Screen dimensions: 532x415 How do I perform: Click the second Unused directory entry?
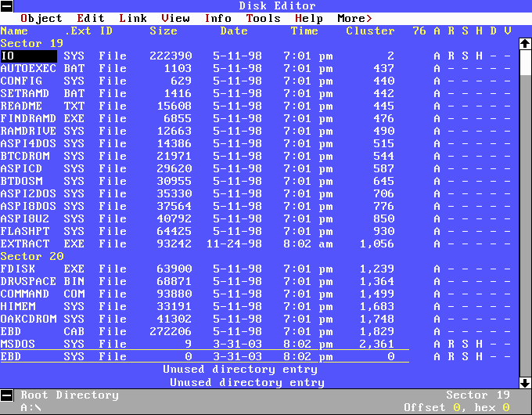(x=247, y=383)
